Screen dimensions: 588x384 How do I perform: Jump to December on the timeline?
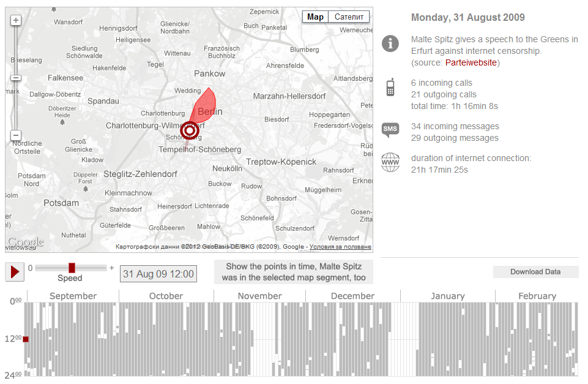point(352,296)
